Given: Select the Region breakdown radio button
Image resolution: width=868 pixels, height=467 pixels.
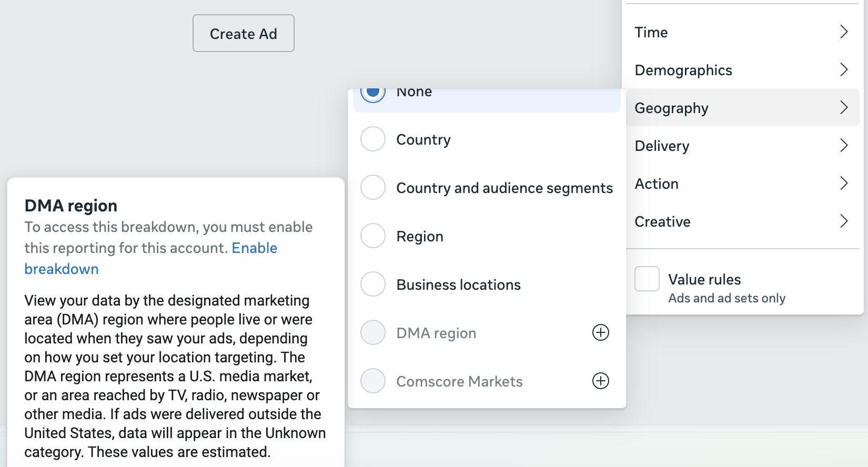Looking at the screenshot, I should coord(373,236).
